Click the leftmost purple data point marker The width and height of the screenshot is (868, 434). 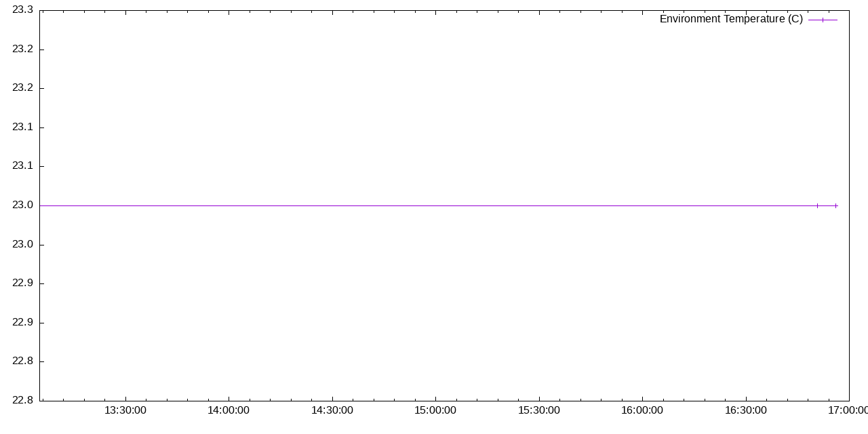point(817,203)
